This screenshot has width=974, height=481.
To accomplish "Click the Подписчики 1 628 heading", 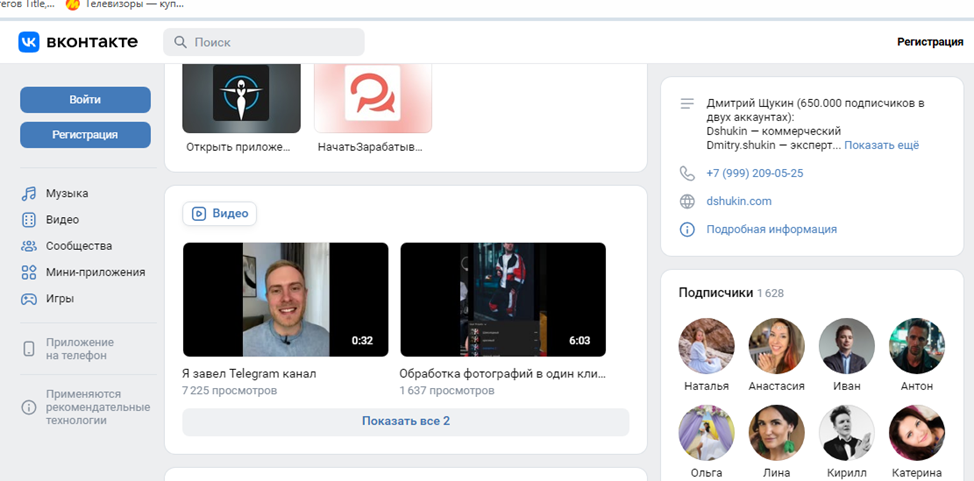I will click(x=731, y=293).
